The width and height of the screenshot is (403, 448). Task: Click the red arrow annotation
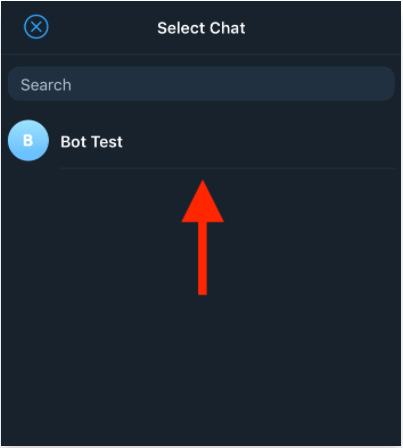(202, 237)
